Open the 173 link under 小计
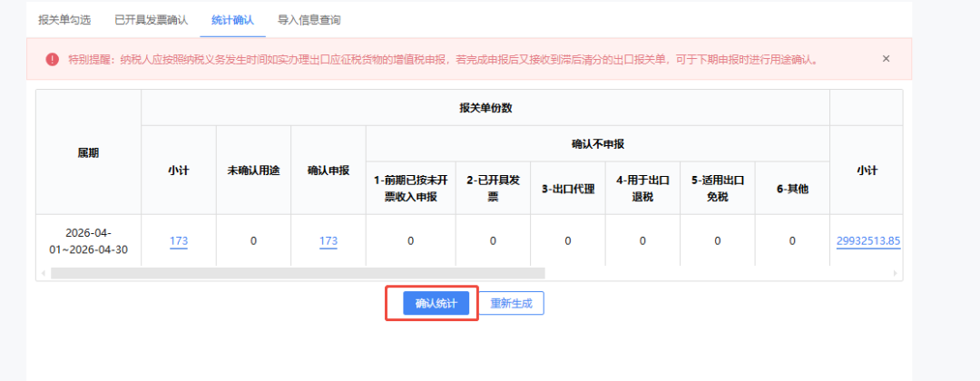Image resolution: width=980 pixels, height=381 pixels. point(179,241)
